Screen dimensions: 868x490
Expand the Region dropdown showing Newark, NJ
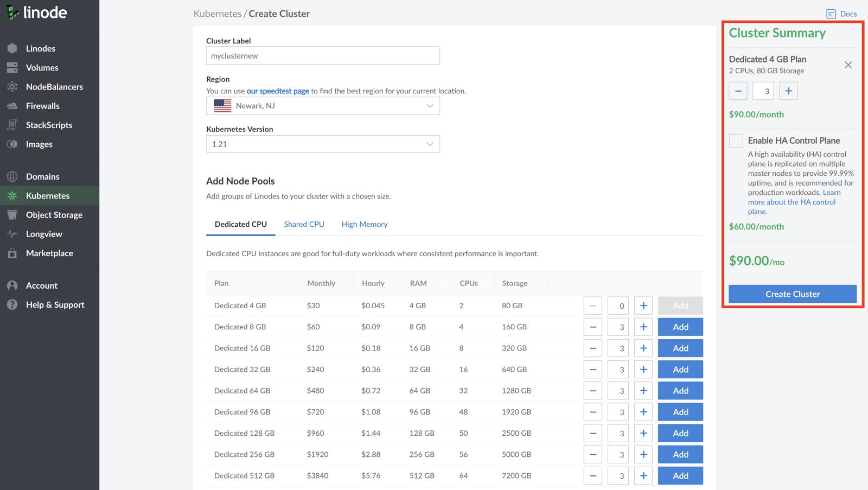pos(323,106)
